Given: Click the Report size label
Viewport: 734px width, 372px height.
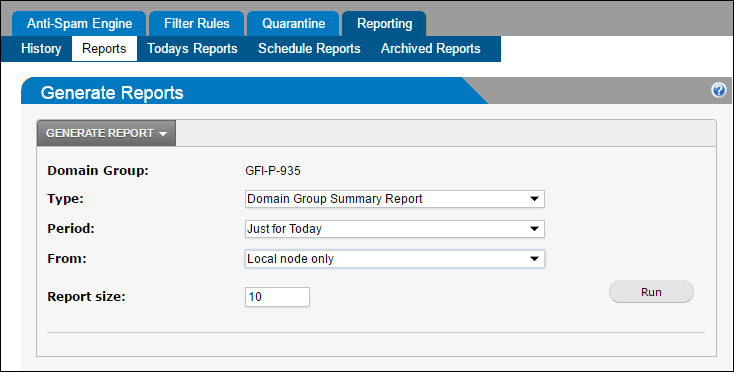Looking at the screenshot, I should pos(87,297).
